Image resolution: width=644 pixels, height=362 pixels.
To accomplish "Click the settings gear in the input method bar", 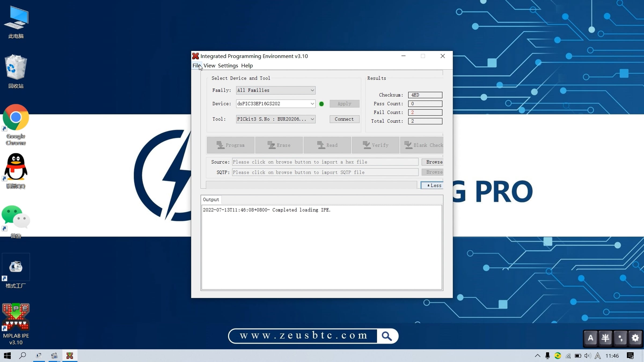I will (x=635, y=338).
